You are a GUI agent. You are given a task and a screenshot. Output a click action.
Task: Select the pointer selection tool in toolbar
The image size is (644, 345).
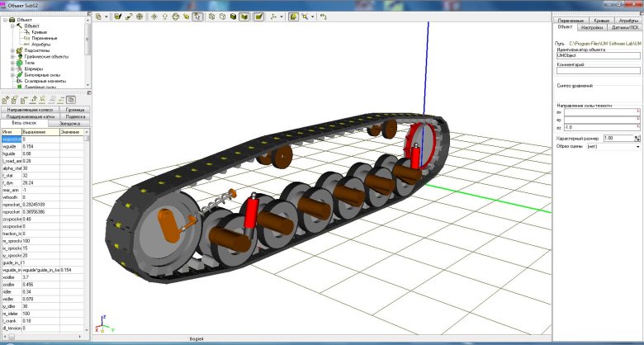coord(198,16)
